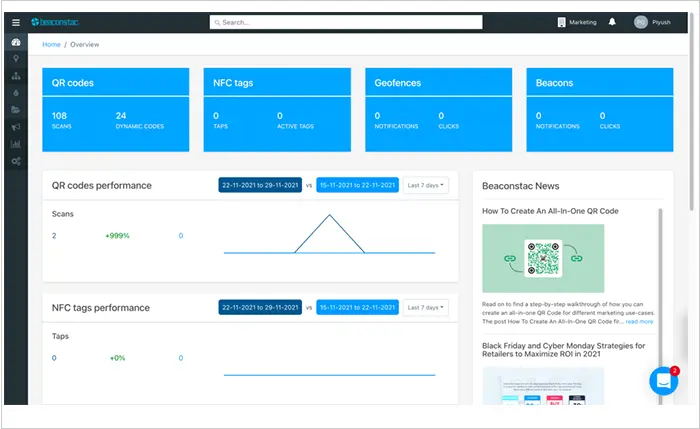Click the Black Friday article thumbnail
This screenshot has width=700, height=429.
click(543, 386)
